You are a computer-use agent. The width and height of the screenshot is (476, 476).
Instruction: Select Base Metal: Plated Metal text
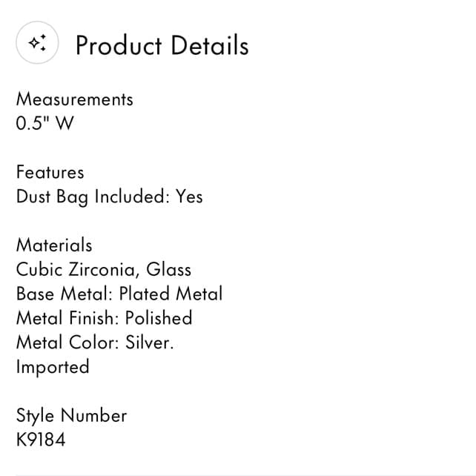[x=119, y=294]
